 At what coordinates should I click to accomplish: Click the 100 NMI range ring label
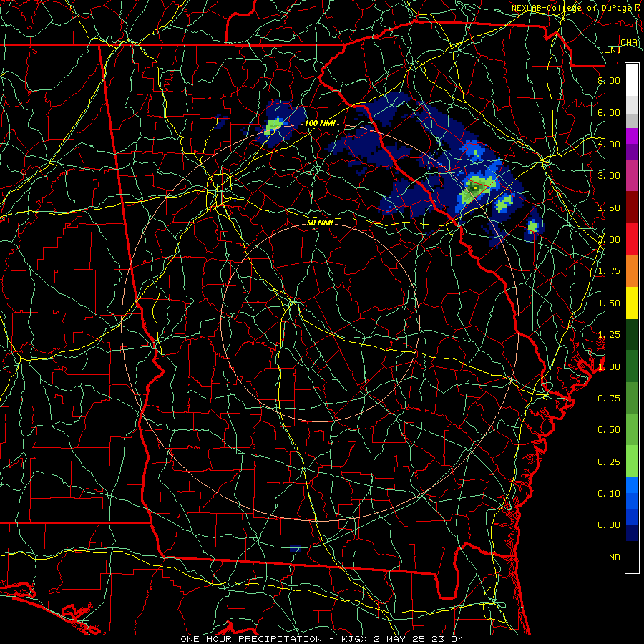point(320,123)
